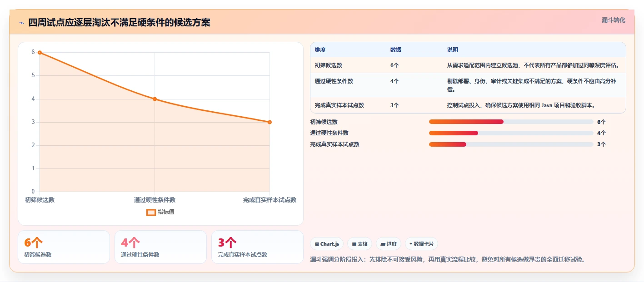Select the 完成真实样本试点数 data point on the chart
Viewport: 644px width, 282px height.
(x=270, y=122)
